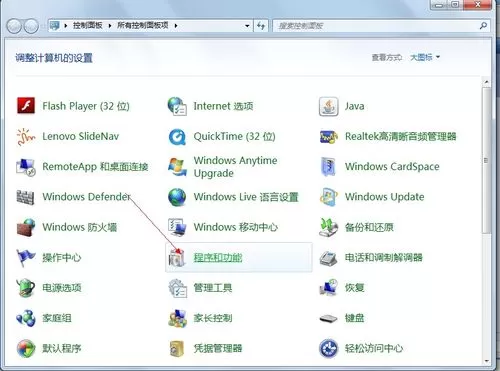Open the Windows Defender link text
The image size is (500, 371).
[86, 197]
